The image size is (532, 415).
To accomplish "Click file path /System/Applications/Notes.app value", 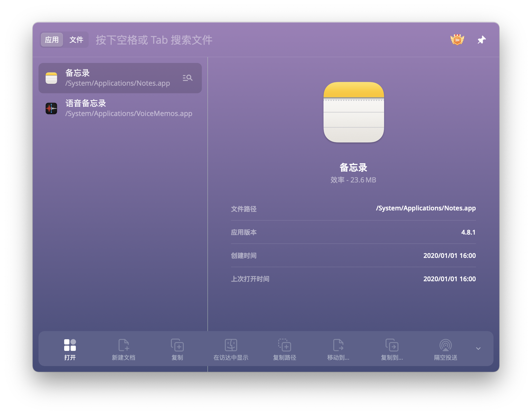I will coord(426,208).
